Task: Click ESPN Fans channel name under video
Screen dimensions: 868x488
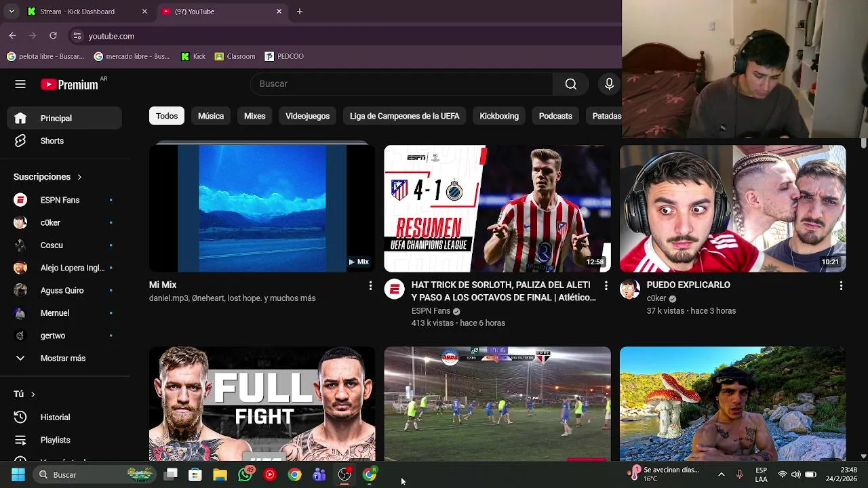Action: (x=431, y=311)
